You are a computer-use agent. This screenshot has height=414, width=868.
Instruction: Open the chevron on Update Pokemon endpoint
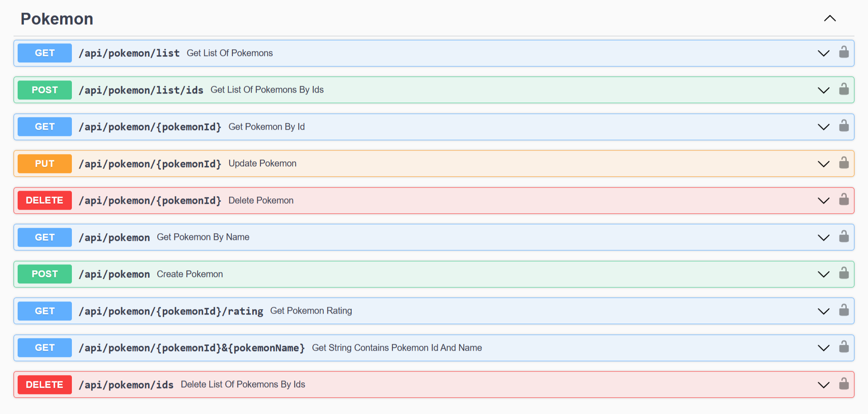coord(823,164)
